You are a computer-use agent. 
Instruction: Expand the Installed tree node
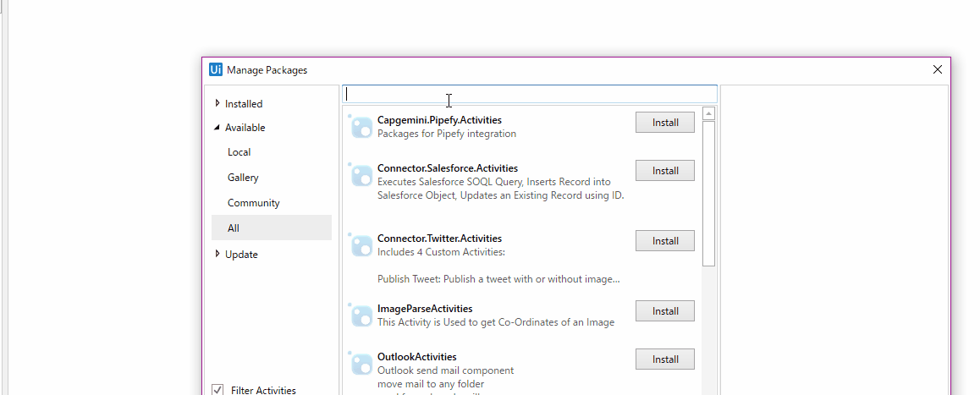(x=217, y=103)
